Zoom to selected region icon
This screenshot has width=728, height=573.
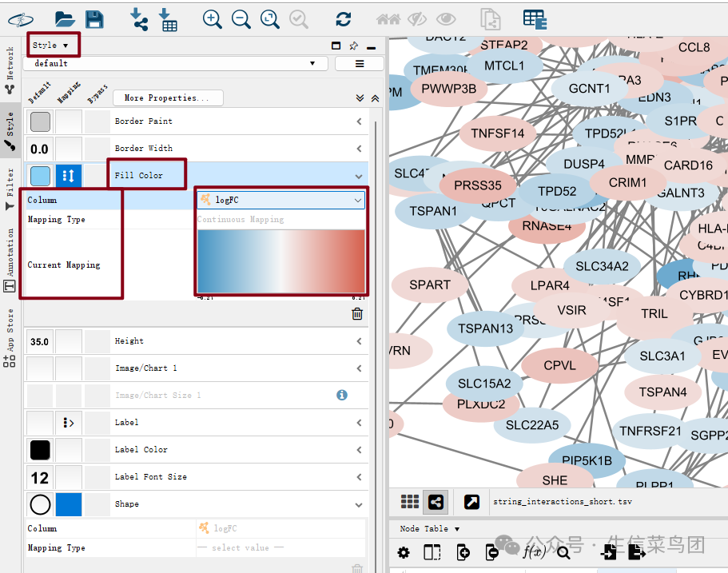(x=299, y=19)
